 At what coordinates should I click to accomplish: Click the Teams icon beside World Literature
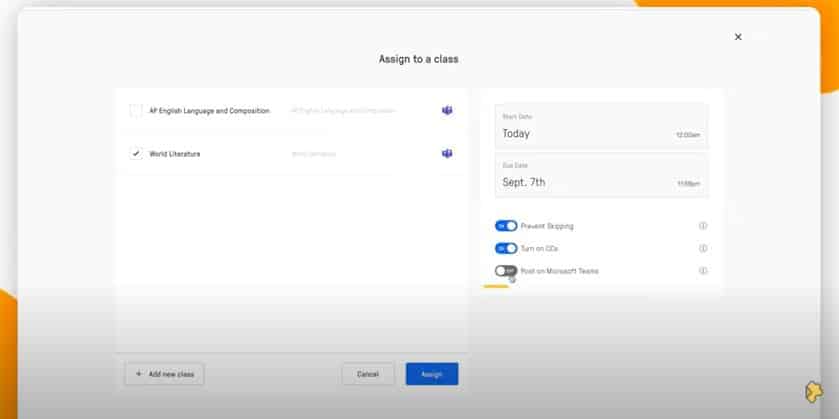click(x=447, y=154)
